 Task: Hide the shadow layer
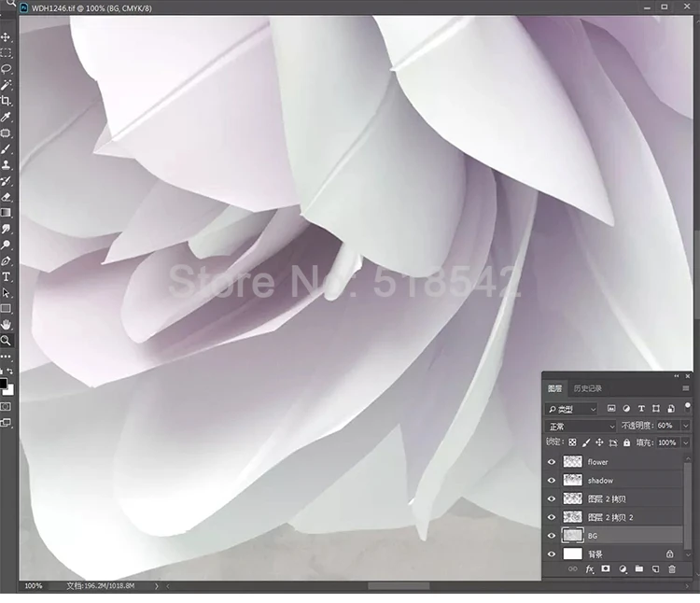coord(552,481)
